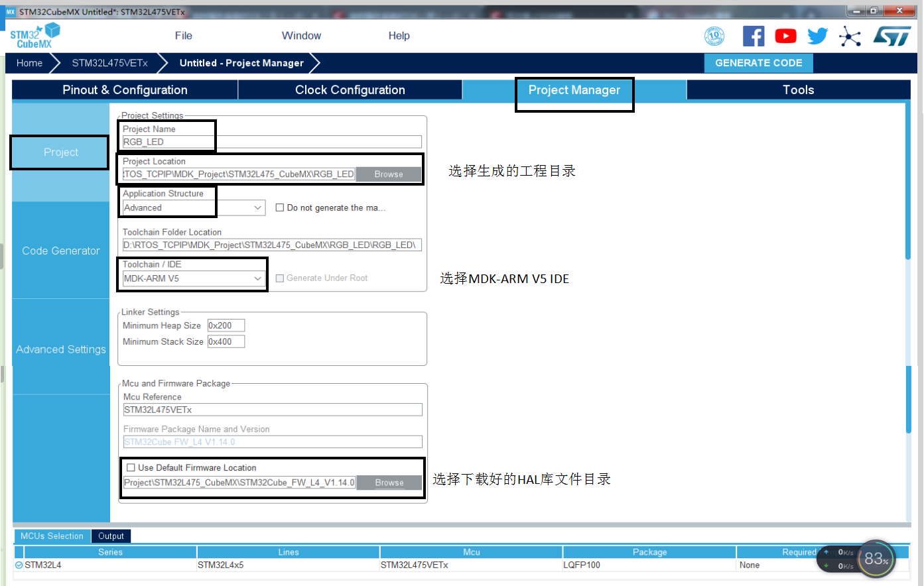Switch to the Clock Configuration tab

(x=350, y=89)
